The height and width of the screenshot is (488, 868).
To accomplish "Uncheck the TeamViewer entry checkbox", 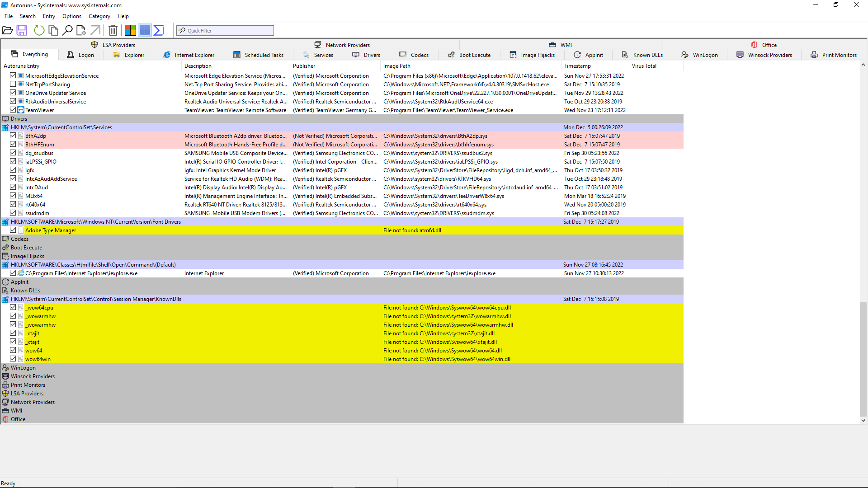I will [13, 110].
